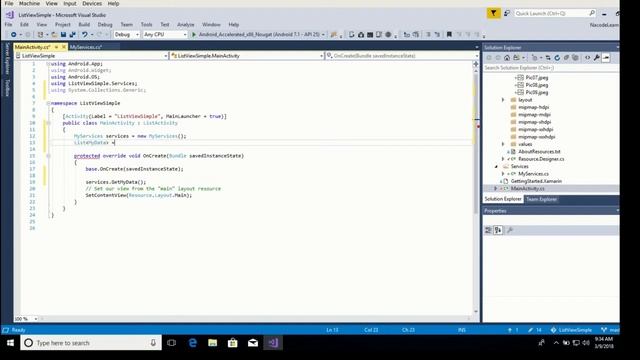Expand the Resource.Designer.cs node
Viewport: 640px width, 360px height.
coord(503,159)
